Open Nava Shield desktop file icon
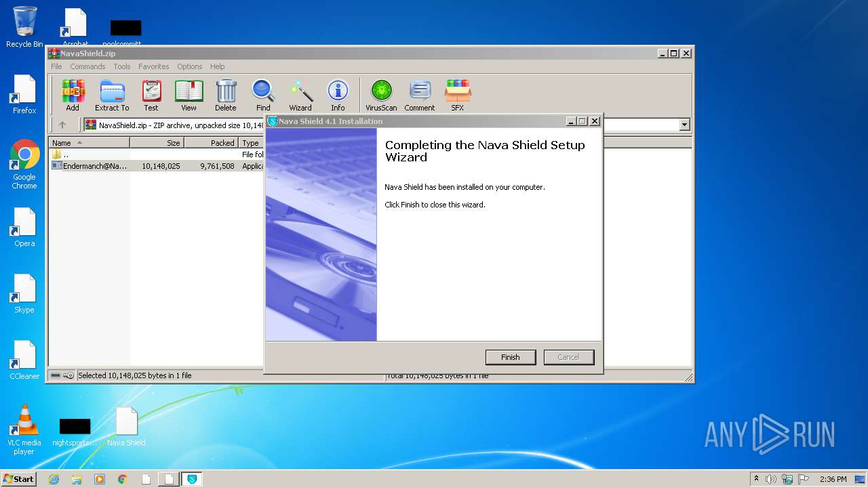868x488 pixels. pyautogui.click(x=126, y=426)
